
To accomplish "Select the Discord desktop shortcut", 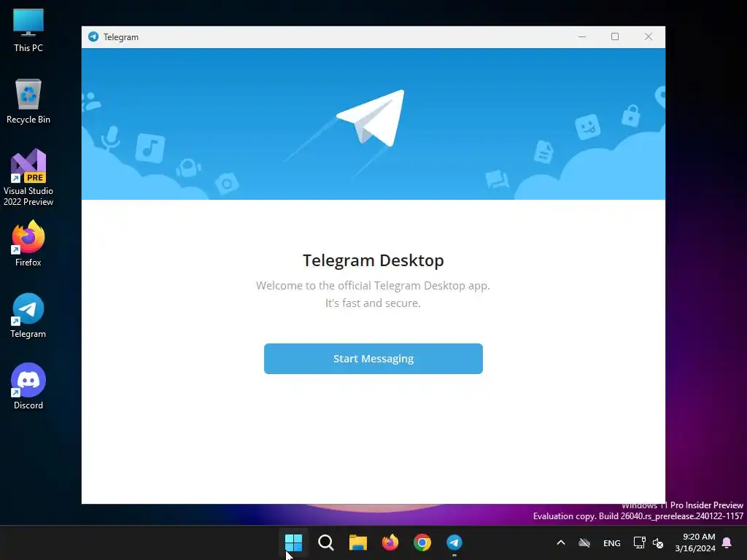I will pyautogui.click(x=28, y=386).
